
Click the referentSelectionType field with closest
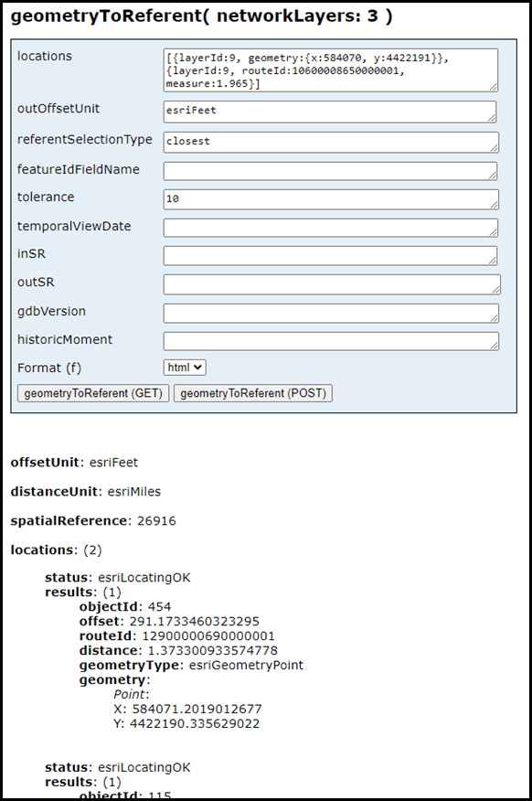coord(331,142)
